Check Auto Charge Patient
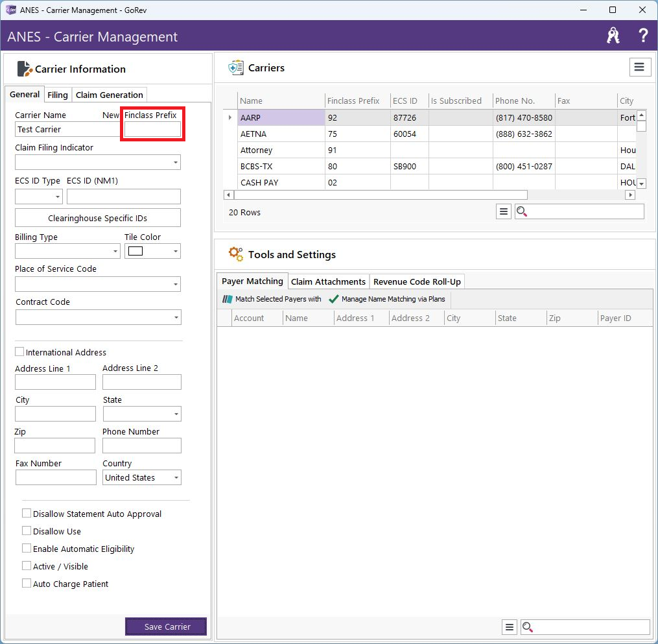The image size is (658, 644). [x=27, y=583]
